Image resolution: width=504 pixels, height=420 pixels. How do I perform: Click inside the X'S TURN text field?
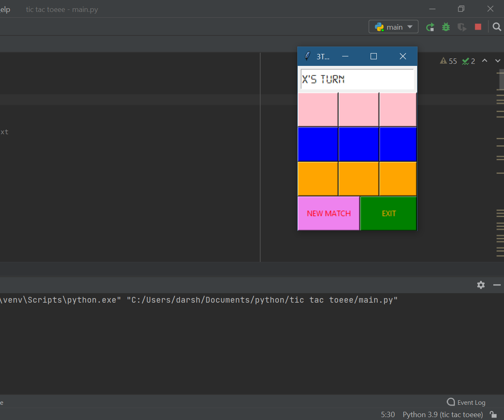click(357, 79)
